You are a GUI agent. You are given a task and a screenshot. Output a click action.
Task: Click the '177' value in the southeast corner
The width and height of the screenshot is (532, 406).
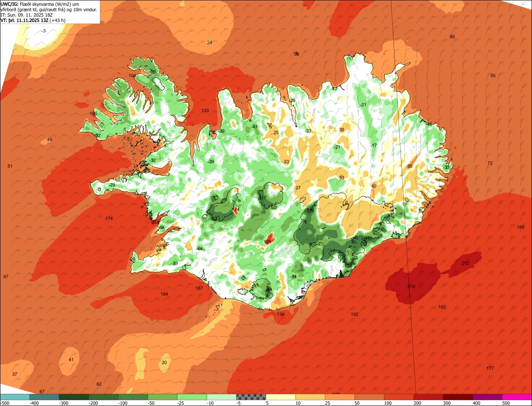[490, 368]
